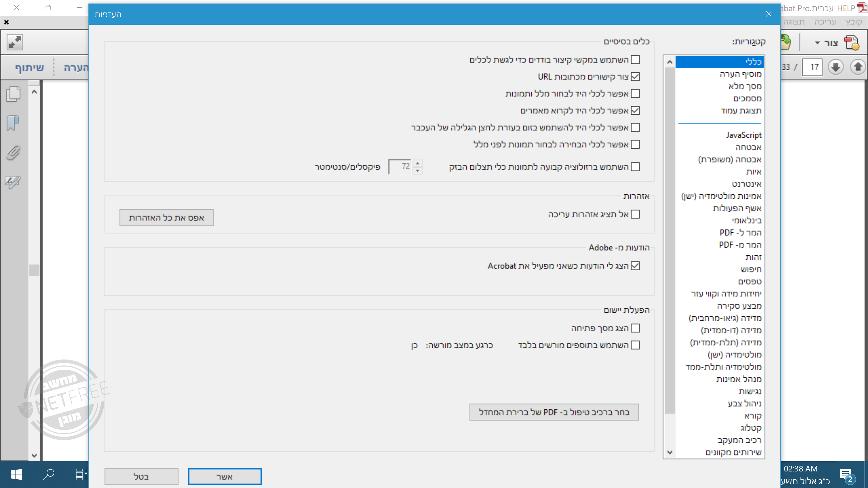Viewport: 868px width, 488px height.
Task: Open the attachments paperclip panel
Action: point(13,153)
